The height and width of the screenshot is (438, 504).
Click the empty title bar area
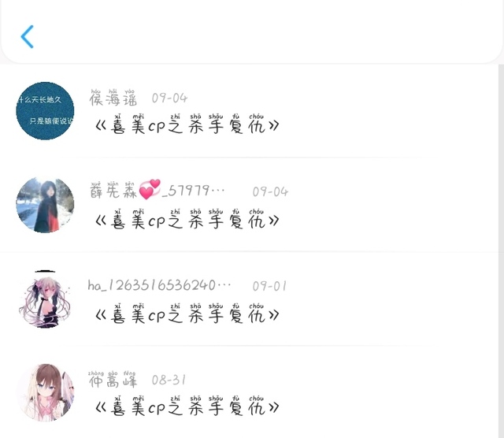click(267, 32)
